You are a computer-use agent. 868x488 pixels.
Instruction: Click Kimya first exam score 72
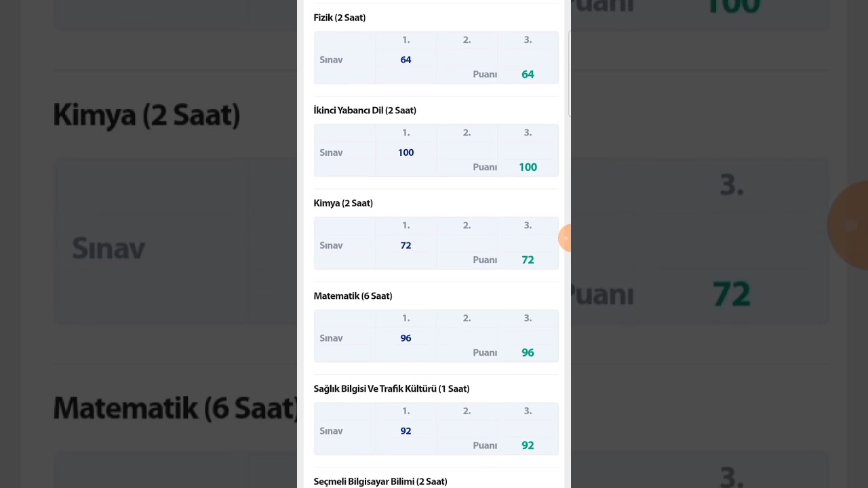(406, 245)
